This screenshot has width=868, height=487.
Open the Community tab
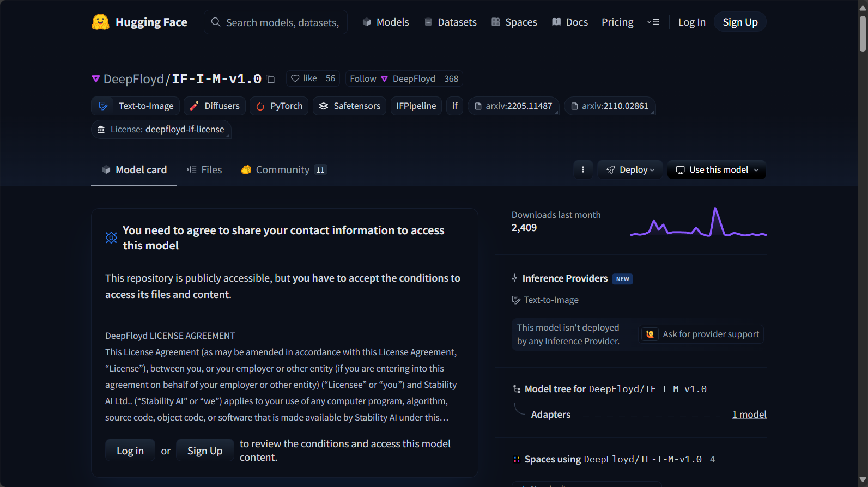point(284,170)
